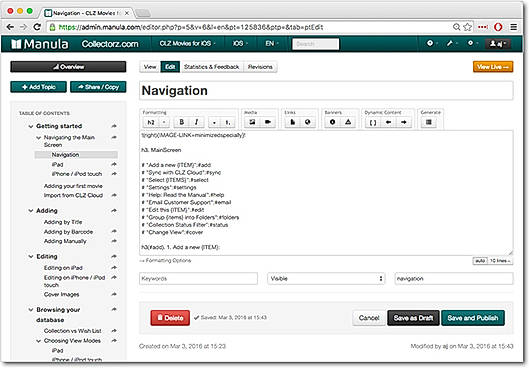Insert a topic link with the page icon
This screenshot has width=529, height=368.
tap(293, 122)
